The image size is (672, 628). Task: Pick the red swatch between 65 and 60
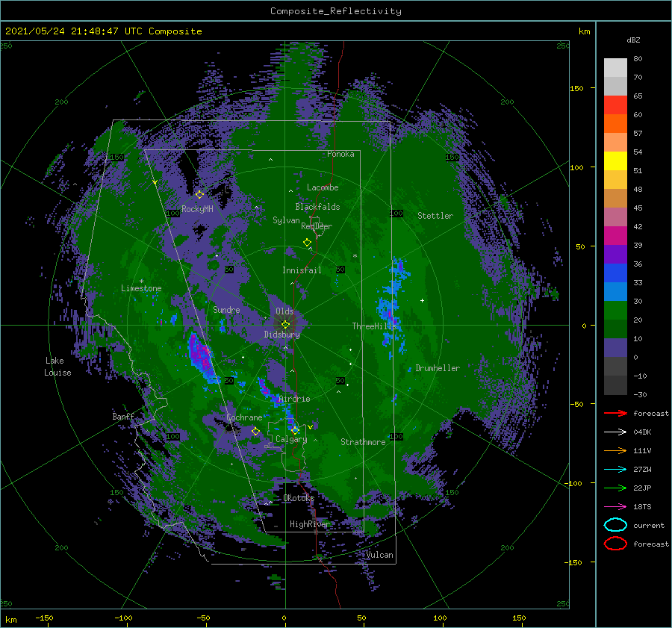pyautogui.click(x=615, y=105)
